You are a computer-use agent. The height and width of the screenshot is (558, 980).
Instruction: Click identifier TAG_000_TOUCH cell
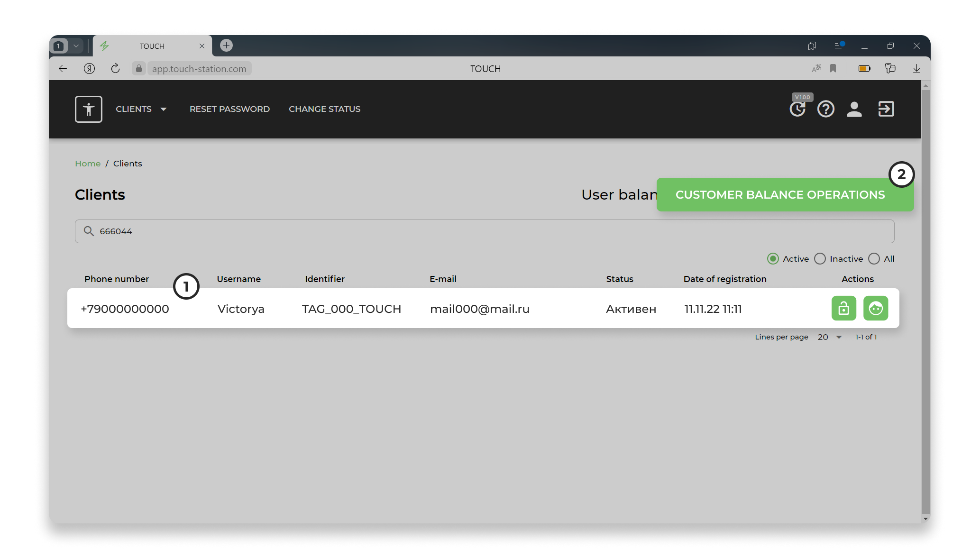(351, 309)
